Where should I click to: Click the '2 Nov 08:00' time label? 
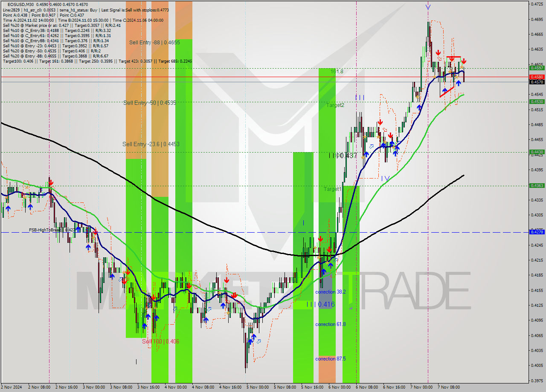[x=39, y=387]
